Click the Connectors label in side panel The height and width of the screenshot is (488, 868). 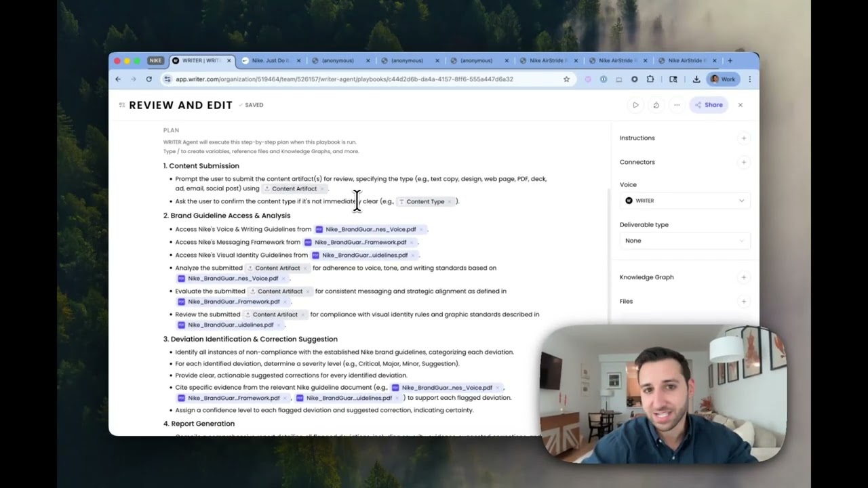coord(637,162)
